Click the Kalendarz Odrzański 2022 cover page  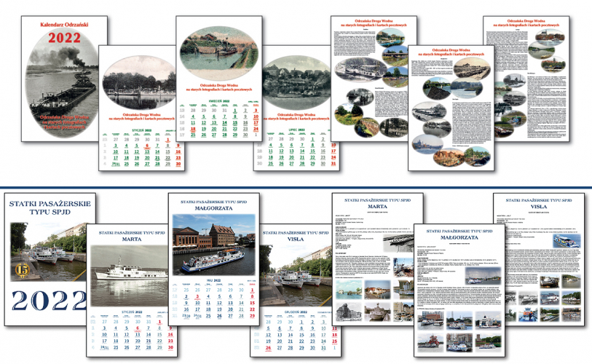coord(62,80)
